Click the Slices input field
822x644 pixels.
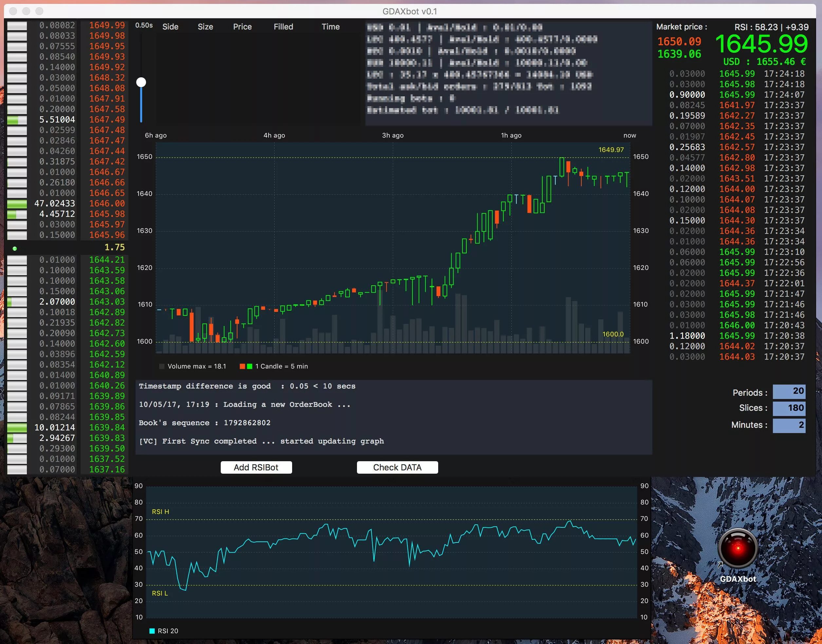coord(789,408)
